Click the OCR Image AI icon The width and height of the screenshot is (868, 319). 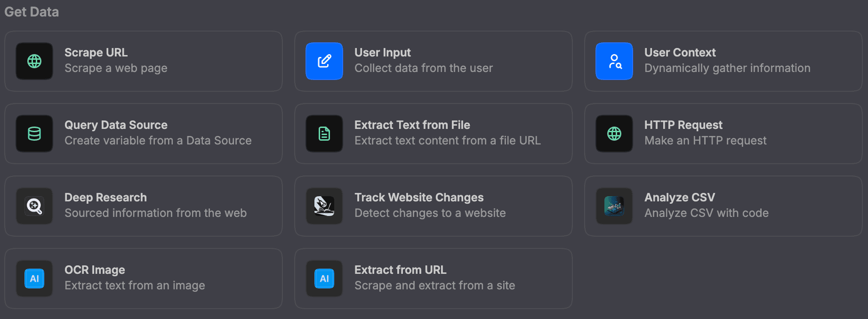(x=34, y=279)
